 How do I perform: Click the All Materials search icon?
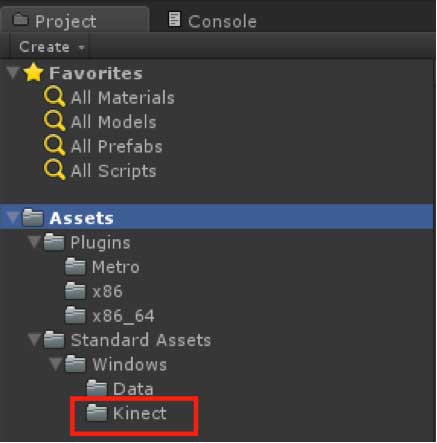[54, 97]
